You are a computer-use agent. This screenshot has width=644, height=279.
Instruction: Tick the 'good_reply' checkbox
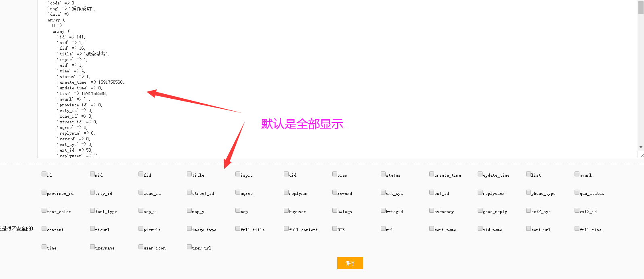point(480,211)
